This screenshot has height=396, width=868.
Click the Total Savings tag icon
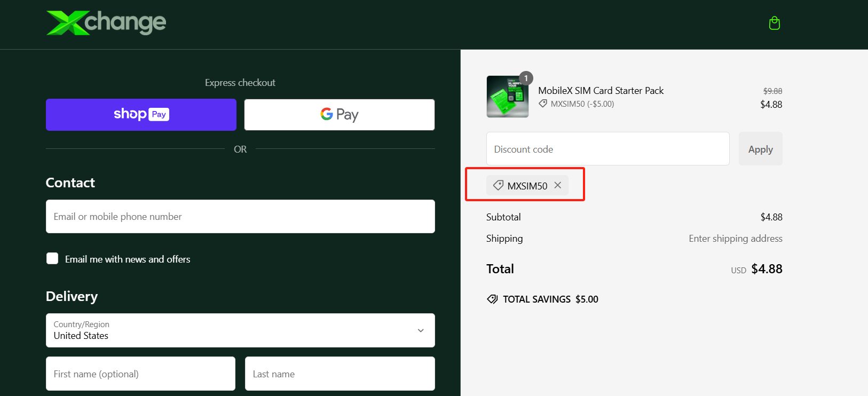click(x=492, y=299)
